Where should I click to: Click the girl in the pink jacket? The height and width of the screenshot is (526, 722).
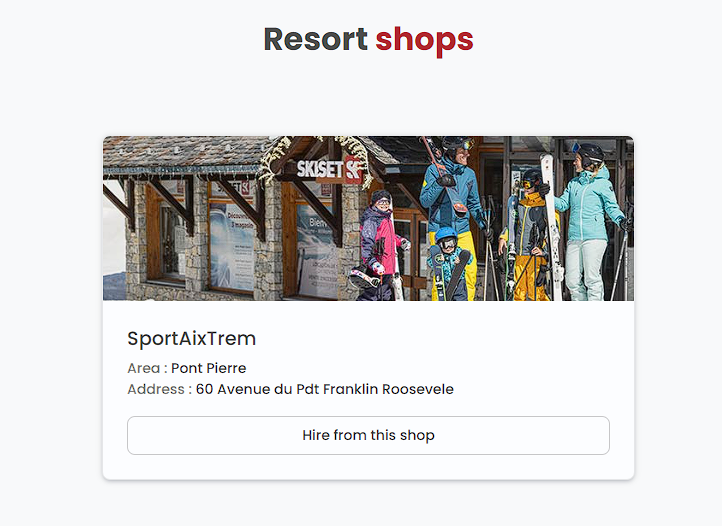381,244
